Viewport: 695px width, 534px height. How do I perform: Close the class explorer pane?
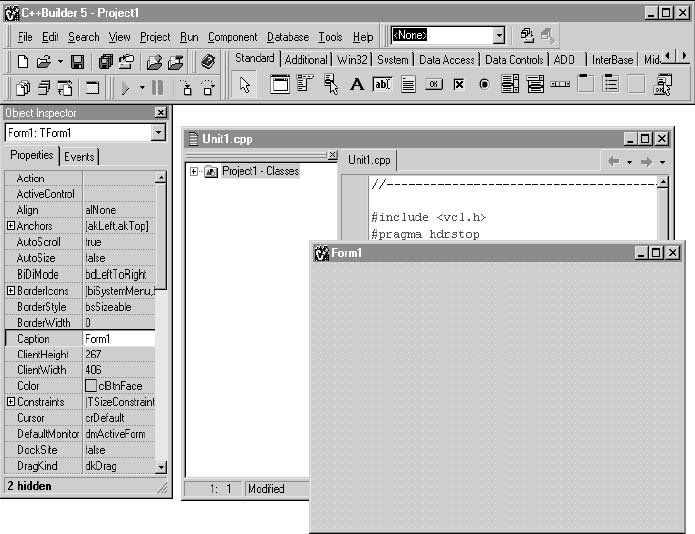333,155
